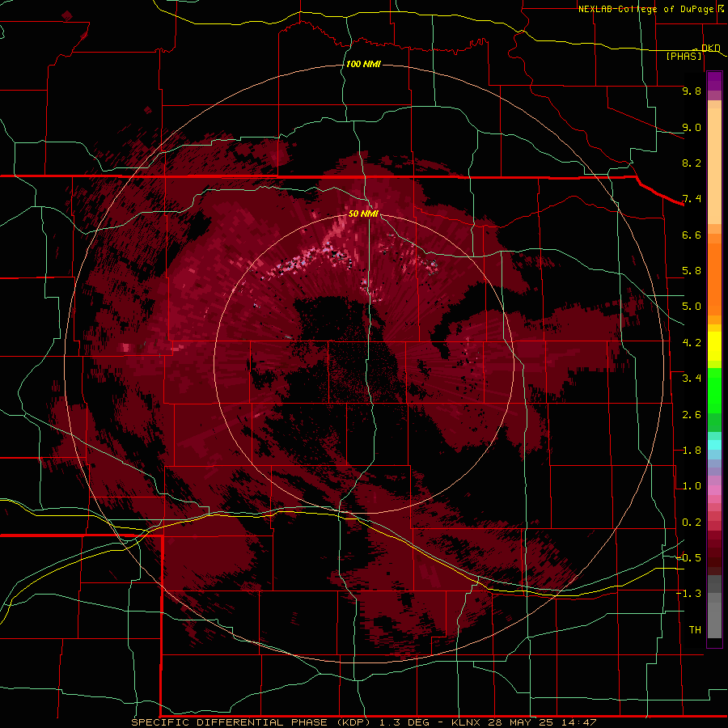Click the 28 MAY 25 date in the caption

518,722
